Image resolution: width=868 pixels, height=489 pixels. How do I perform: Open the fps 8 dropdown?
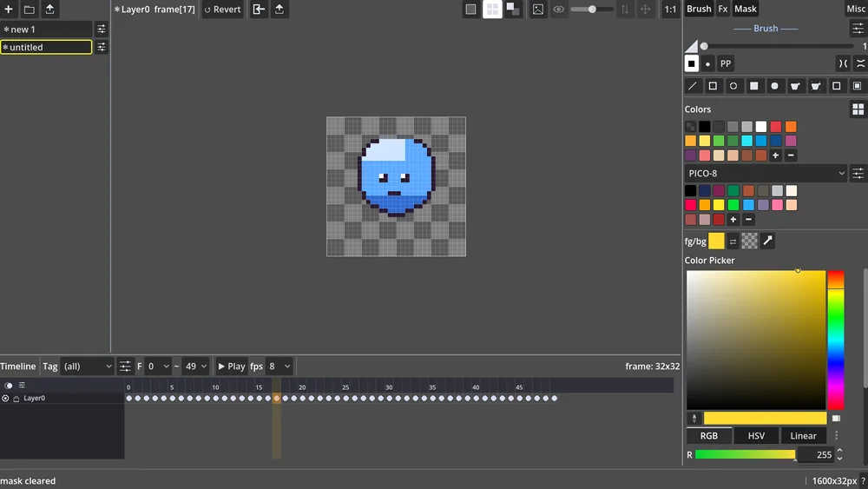[x=279, y=367]
